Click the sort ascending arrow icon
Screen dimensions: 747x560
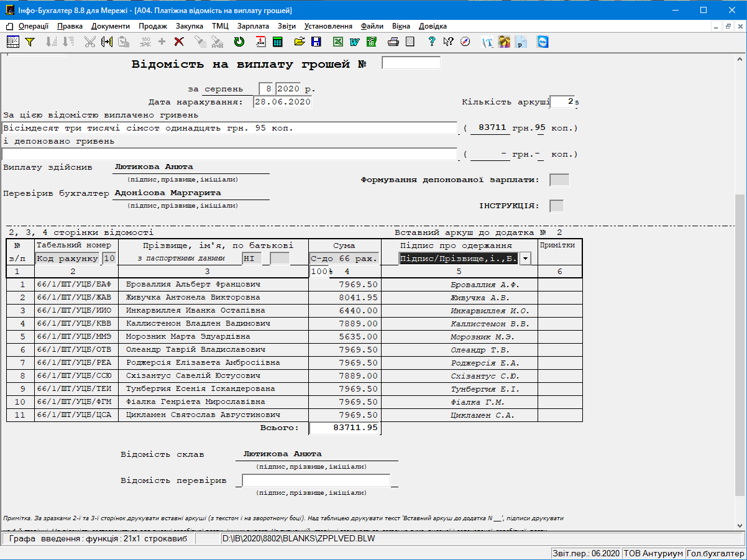click(x=52, y=42)
